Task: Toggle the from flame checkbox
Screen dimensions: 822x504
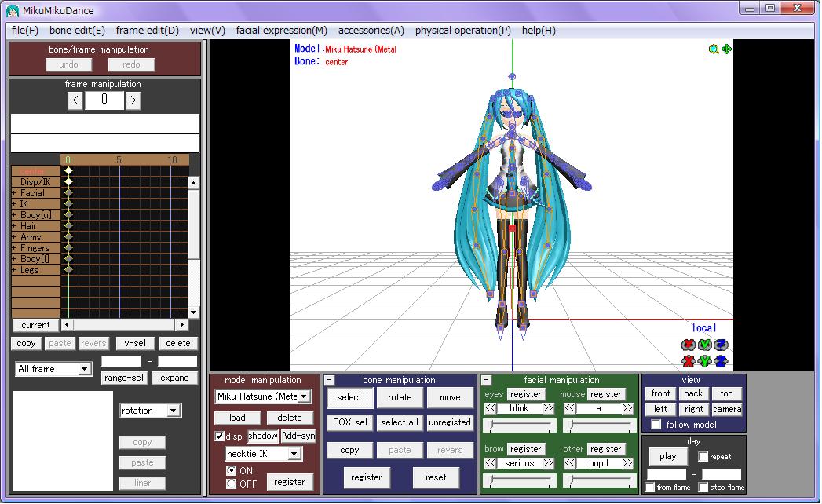Action: [650, 488]
